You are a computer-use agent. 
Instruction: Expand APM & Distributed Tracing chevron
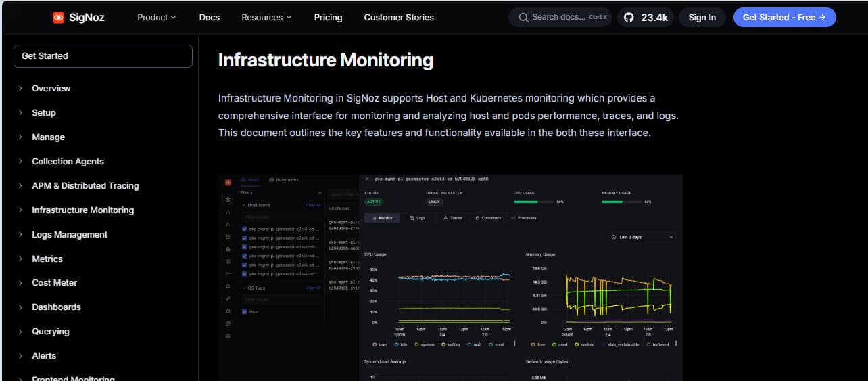[20, 186]
